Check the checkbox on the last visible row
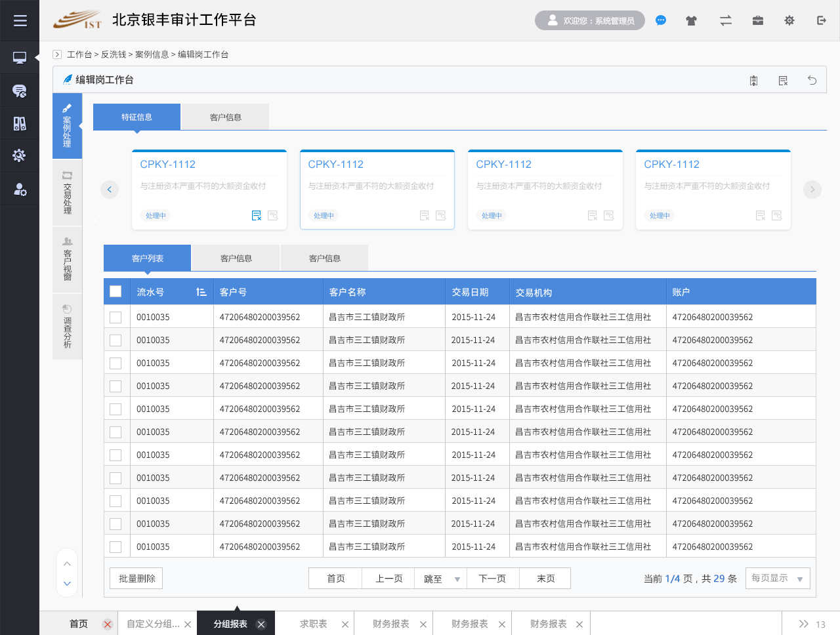Image resolution: width=840 pixels, height=635 pixels. [x=115, y=546]
